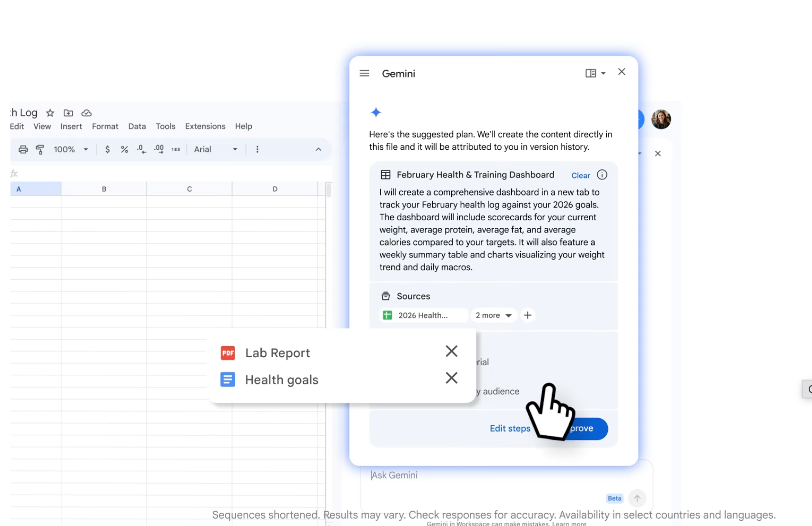Select the paint format tool
Screen dimensions: 812x526
pyautogui.click(x=40, y=149)
